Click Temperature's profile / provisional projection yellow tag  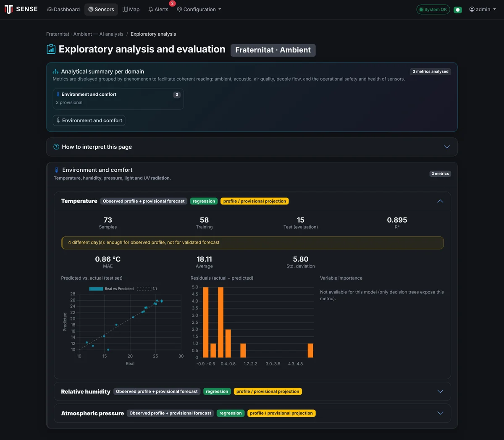(255, 201)
